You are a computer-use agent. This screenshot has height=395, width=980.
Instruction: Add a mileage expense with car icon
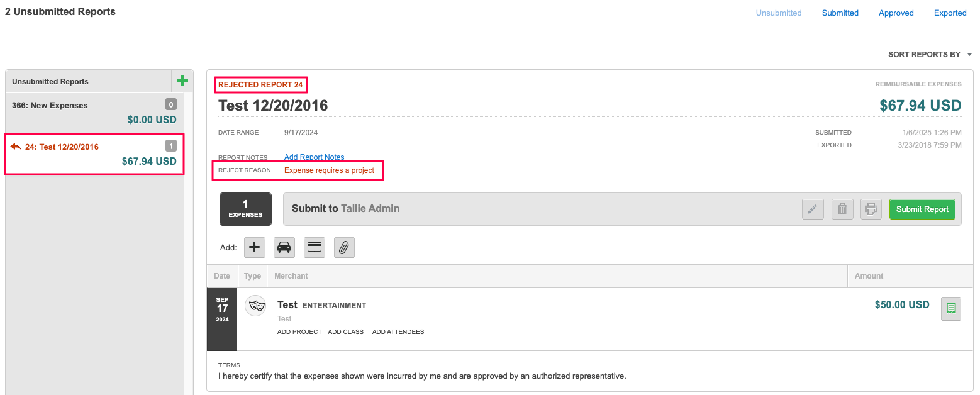[x=284, y=247]
